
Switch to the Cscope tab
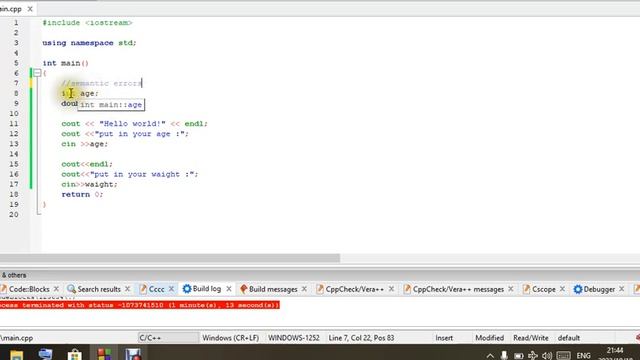coord(544,289)
